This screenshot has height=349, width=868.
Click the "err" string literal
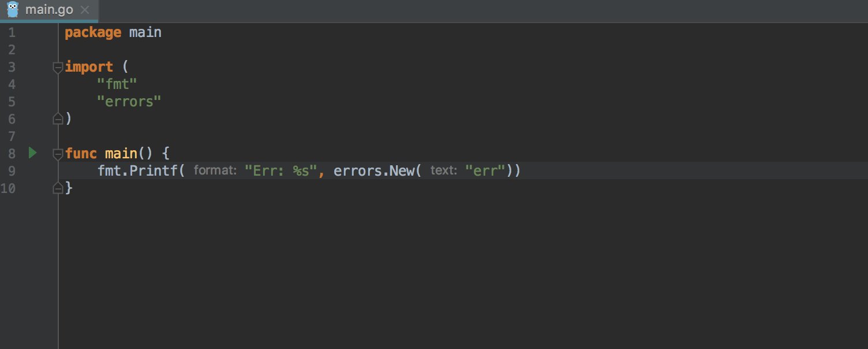(x=485, y=171)
